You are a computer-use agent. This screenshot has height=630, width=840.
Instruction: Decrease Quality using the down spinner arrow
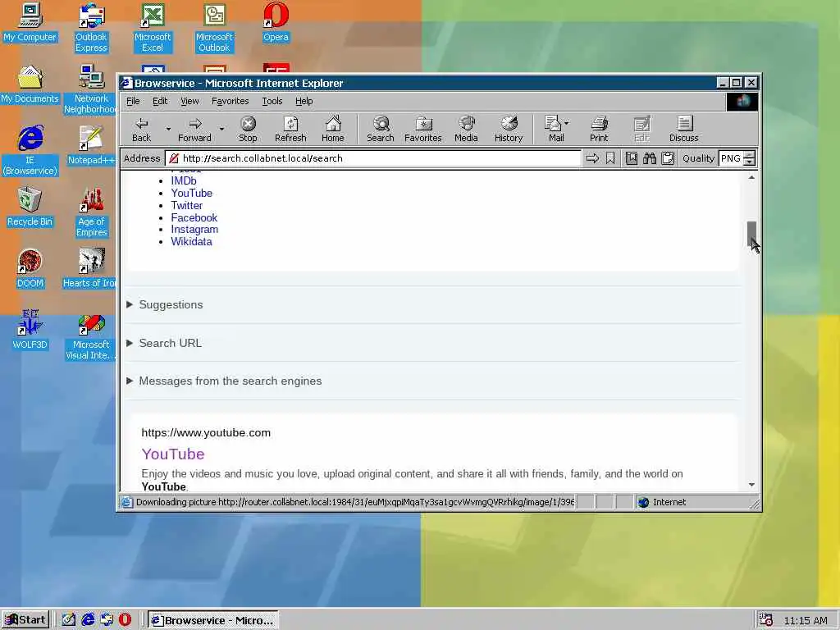tap(750, 162)
